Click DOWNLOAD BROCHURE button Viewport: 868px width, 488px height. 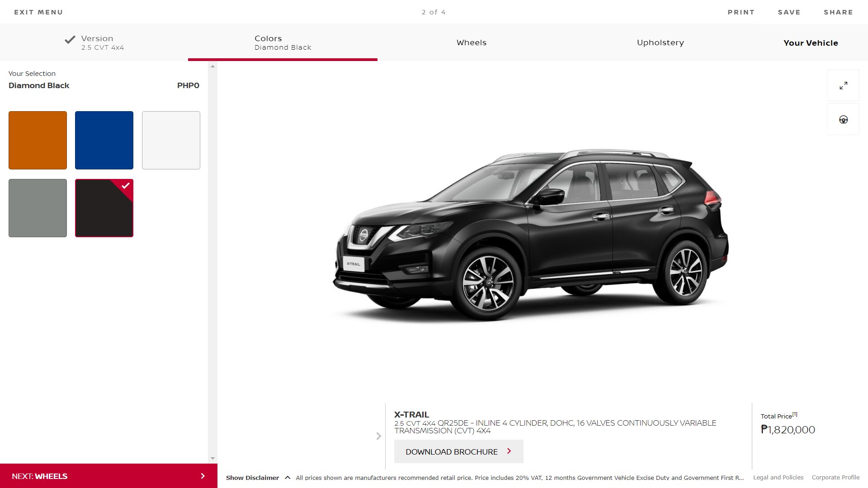(x=458, y=451)
